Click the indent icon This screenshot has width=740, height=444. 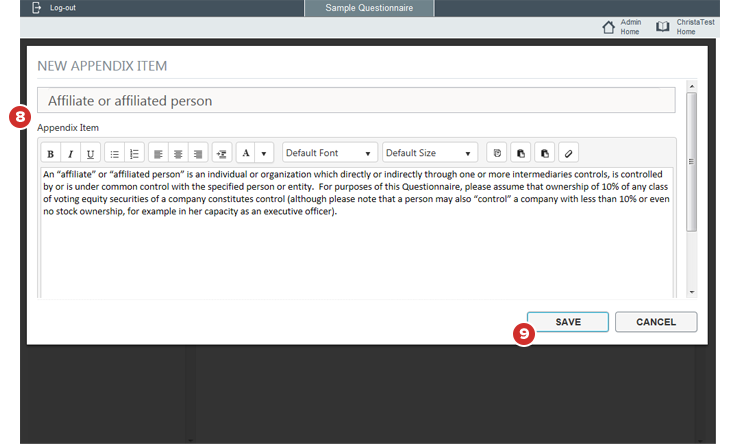pos(222,154)
